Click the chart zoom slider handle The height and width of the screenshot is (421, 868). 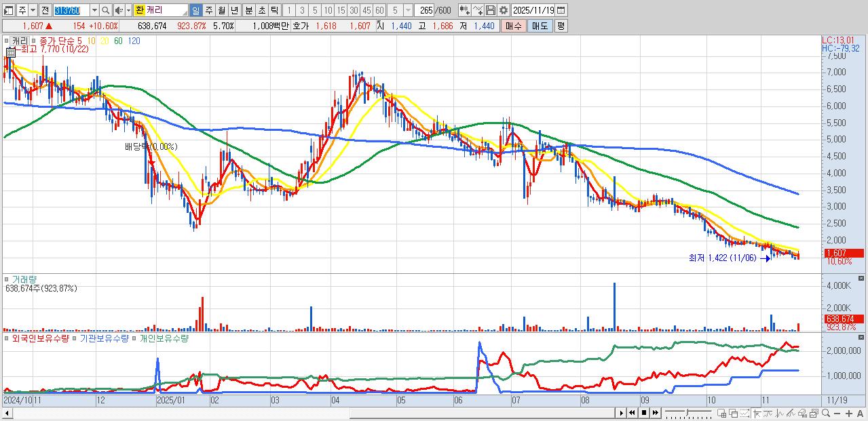click(687, 412)
